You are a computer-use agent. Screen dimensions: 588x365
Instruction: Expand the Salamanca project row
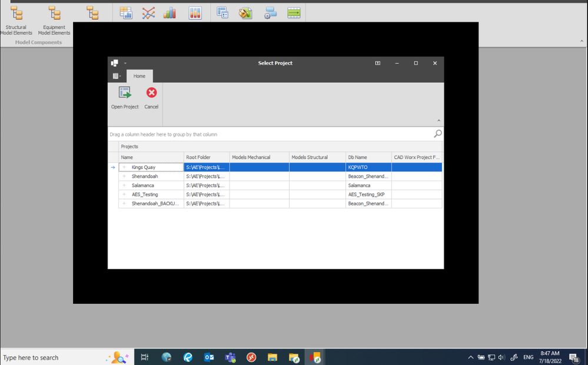(124, 185)
